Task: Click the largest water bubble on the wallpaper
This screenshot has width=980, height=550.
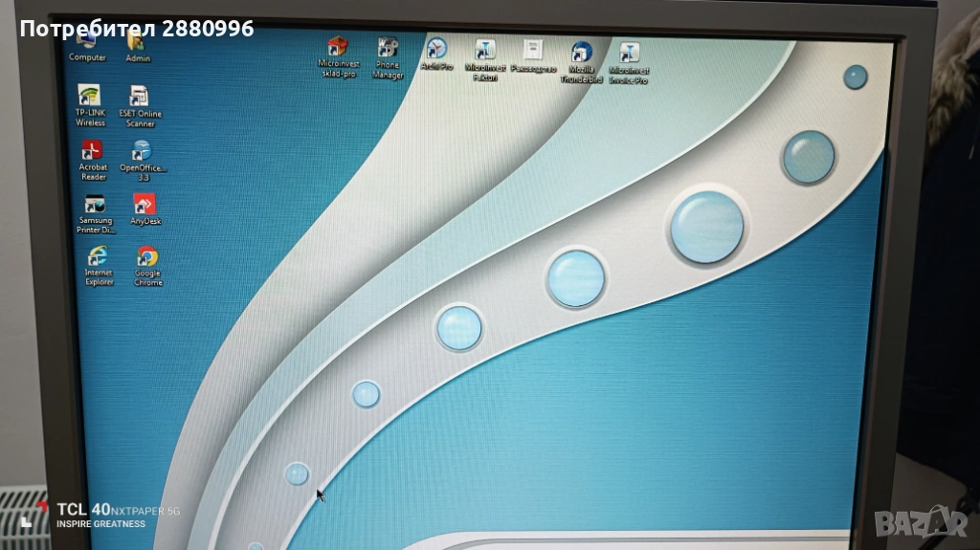Action: (706, 227)
